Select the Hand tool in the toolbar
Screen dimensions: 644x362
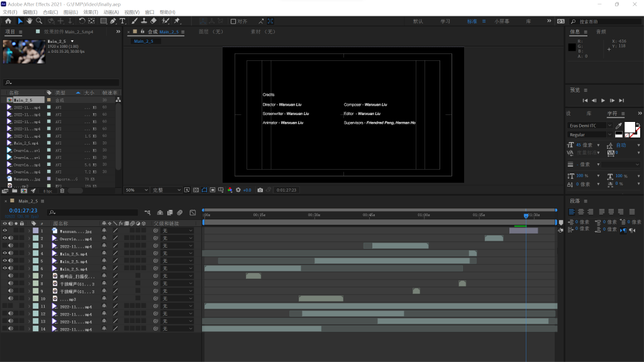[x=30, y=21]
